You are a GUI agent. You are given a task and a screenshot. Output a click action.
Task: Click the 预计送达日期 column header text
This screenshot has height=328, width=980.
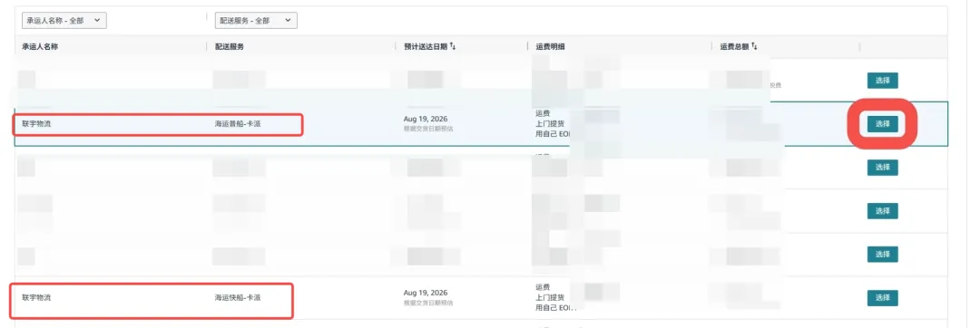[426, 47]
